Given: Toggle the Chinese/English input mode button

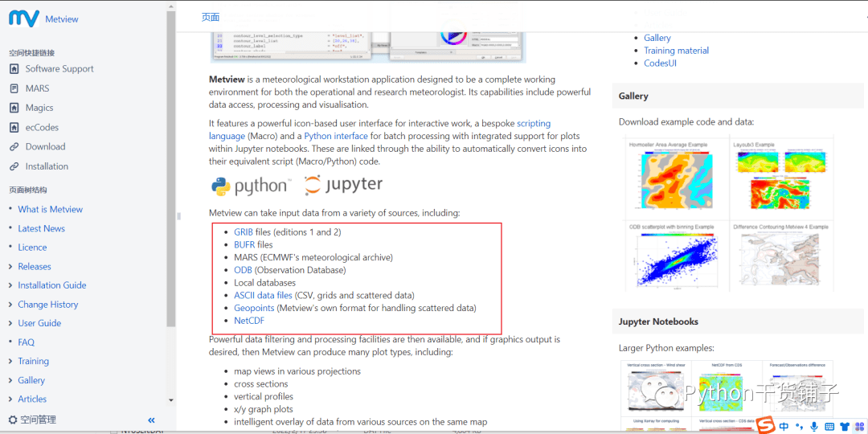Looking at the screenshot, I should 784,426.
